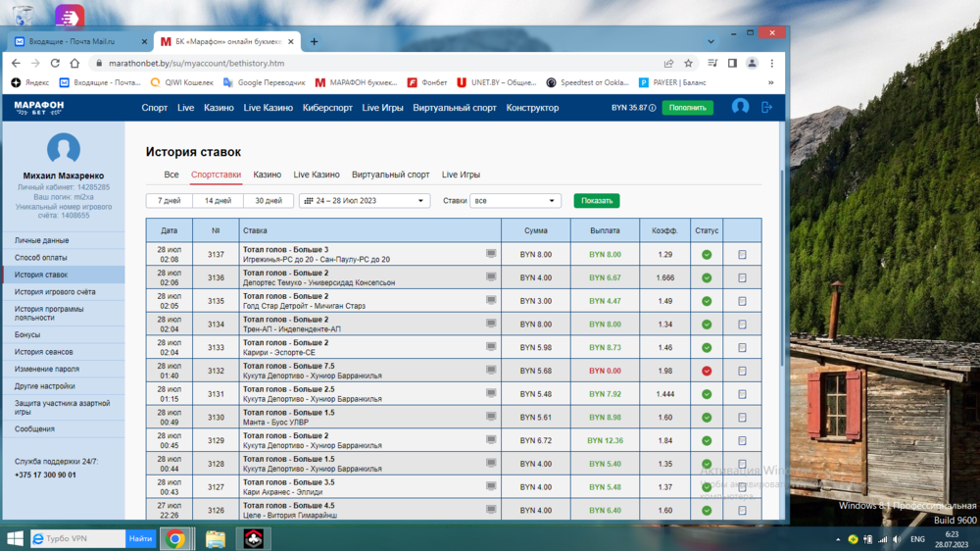Open the QIWI Кошелек bookmark
This screenshot has width=980, height=551.
[182, 82]
